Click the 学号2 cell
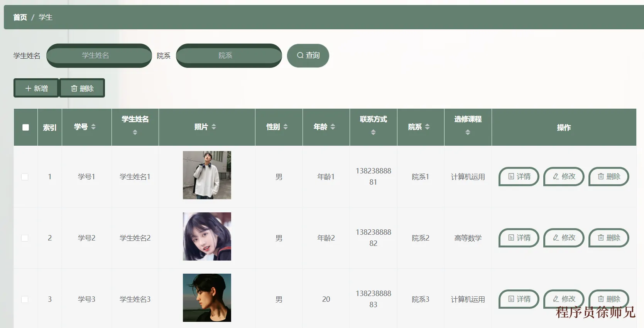Screen dimensions: 644x328 pyautogui.click(x=86, y=238)
